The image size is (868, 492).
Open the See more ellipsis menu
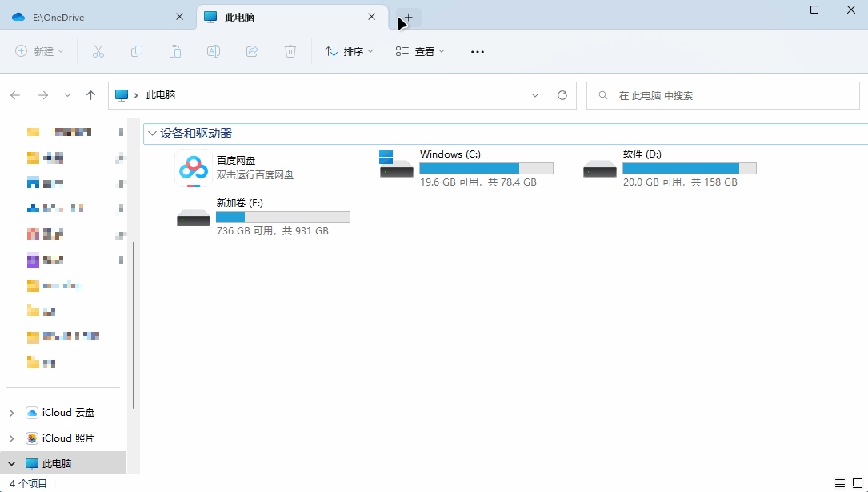477,51
